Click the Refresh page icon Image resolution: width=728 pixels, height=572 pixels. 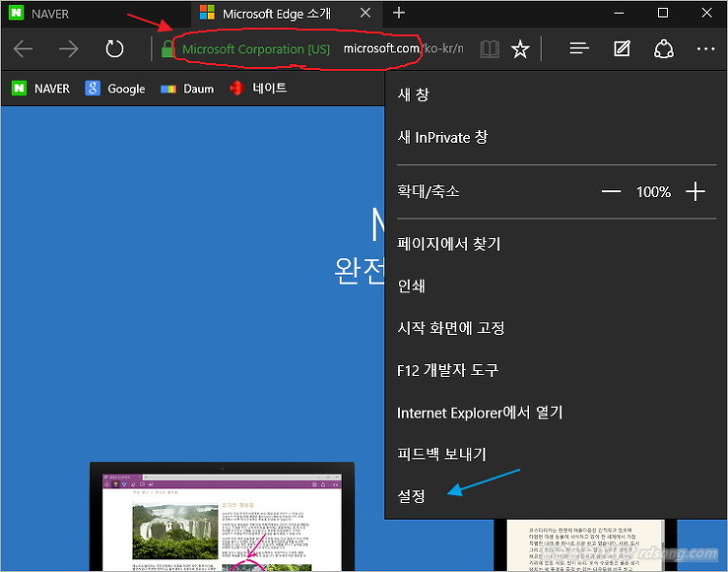115,50
